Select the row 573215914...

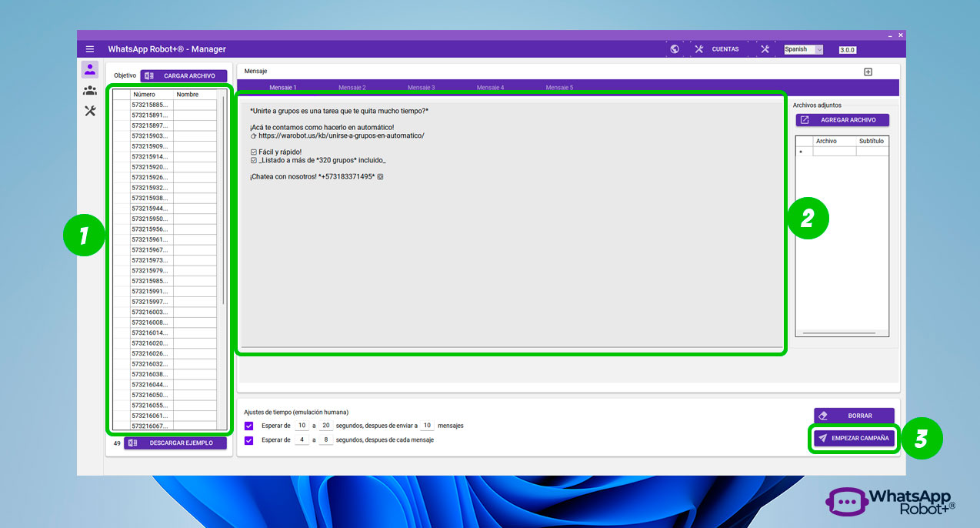(x=165, y=157)
